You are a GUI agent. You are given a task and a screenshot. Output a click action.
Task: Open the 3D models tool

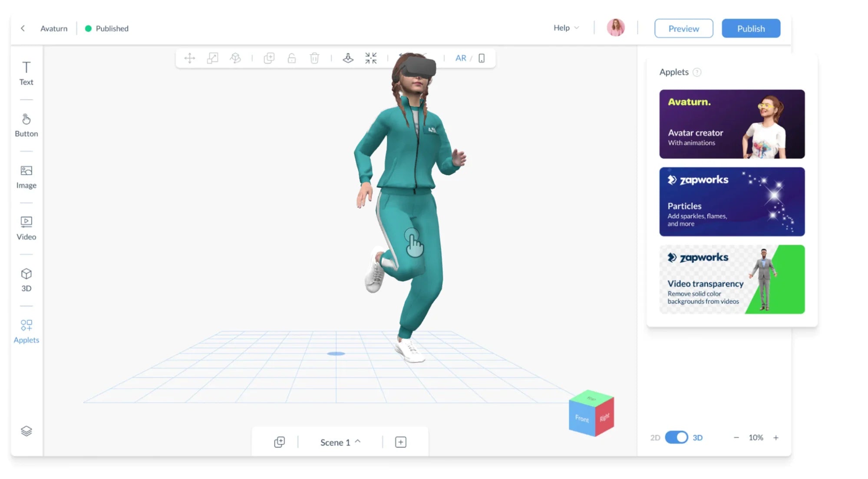26,279
